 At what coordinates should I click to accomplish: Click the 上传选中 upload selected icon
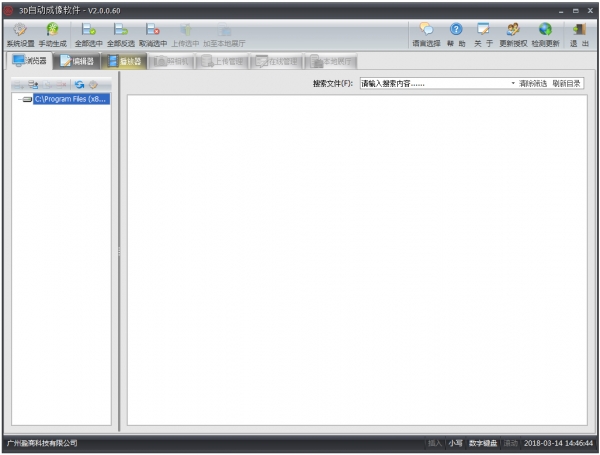(185, 35)
